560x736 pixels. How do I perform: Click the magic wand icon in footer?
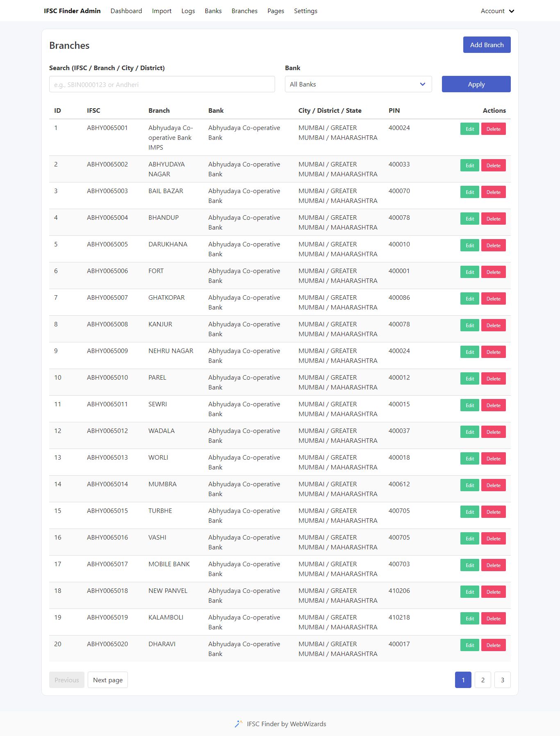click(x=238, y=724)
